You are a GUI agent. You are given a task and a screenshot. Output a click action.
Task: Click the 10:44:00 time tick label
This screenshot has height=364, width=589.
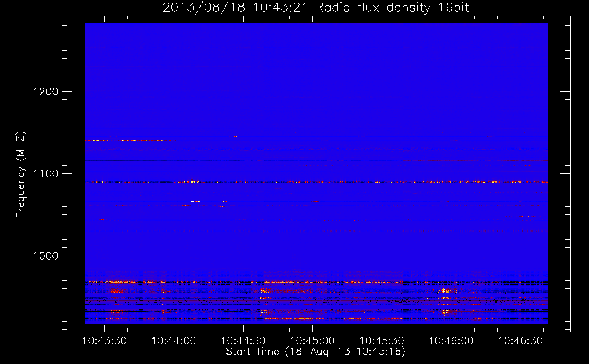pyautogui.click(x=174, y=341)
